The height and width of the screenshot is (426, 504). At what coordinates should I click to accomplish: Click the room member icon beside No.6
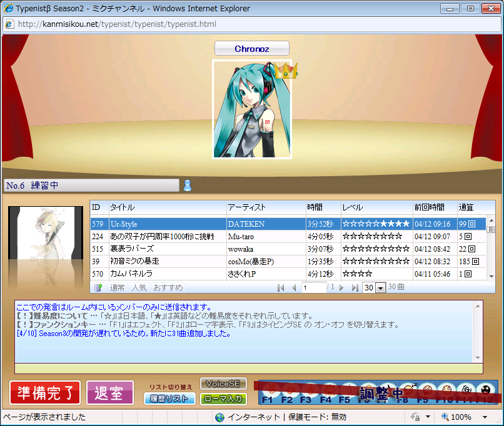(188, 186)
